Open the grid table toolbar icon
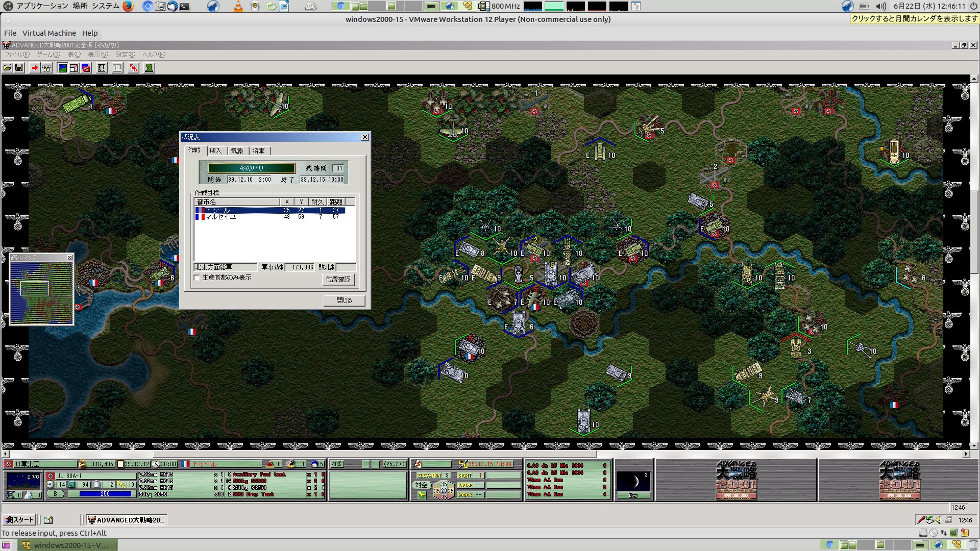 (102, 68)
